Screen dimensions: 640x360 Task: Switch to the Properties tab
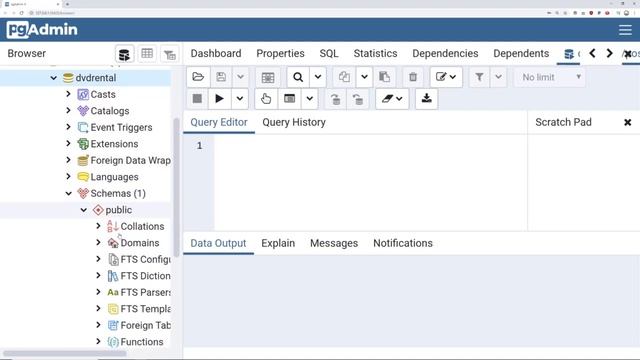[280, 53]
